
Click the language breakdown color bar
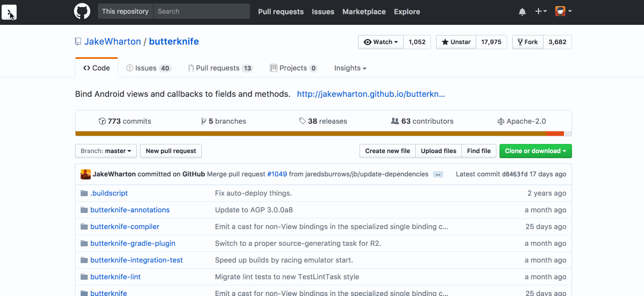[324, 134]
